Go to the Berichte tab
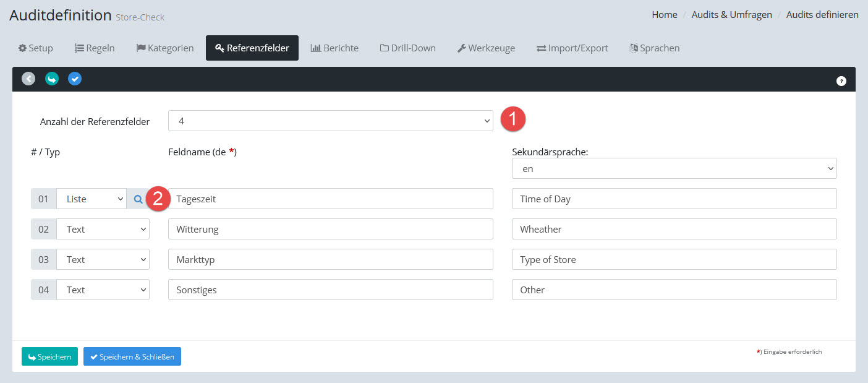This screenshot has width=868, height=383. pyautogui.click(x=334, y=48)
